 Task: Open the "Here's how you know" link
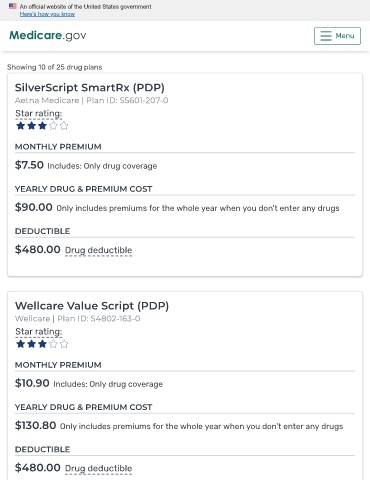47,14
